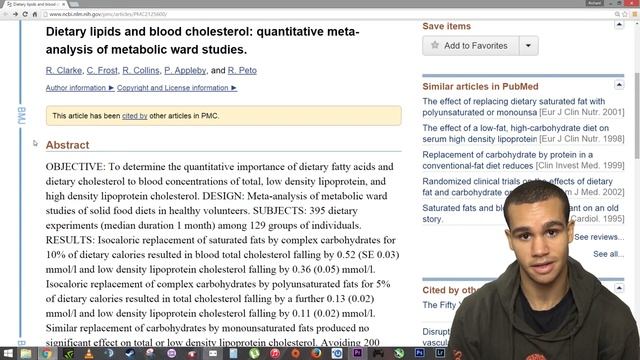640x360 pixels.
Task: Reload the page with the refresh icon
Action: pos(25,14)
